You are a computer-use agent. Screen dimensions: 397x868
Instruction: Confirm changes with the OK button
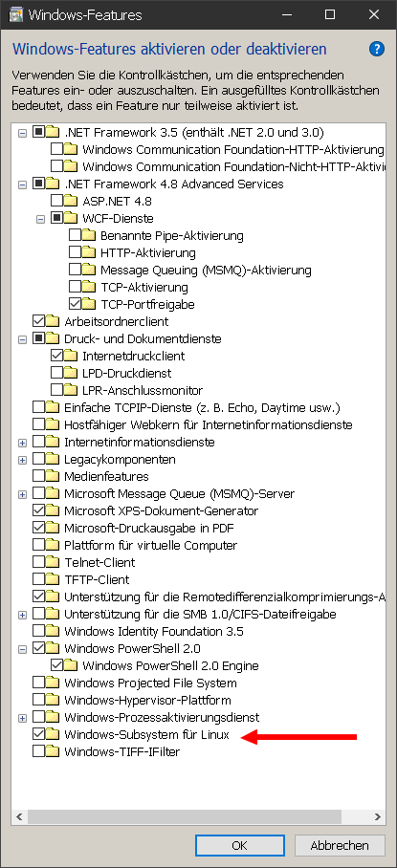(240, 845)
